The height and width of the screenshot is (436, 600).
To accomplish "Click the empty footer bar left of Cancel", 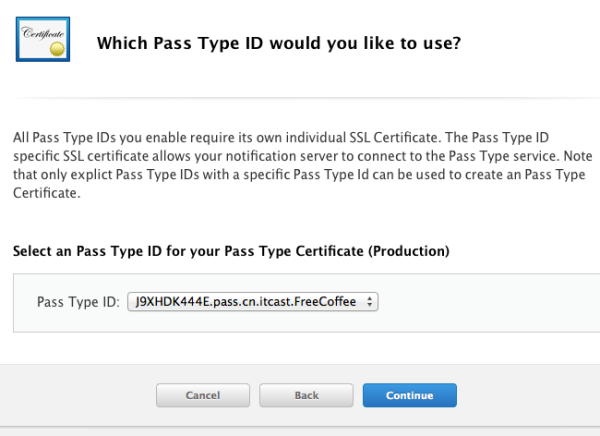I will [x=77, y=395].
